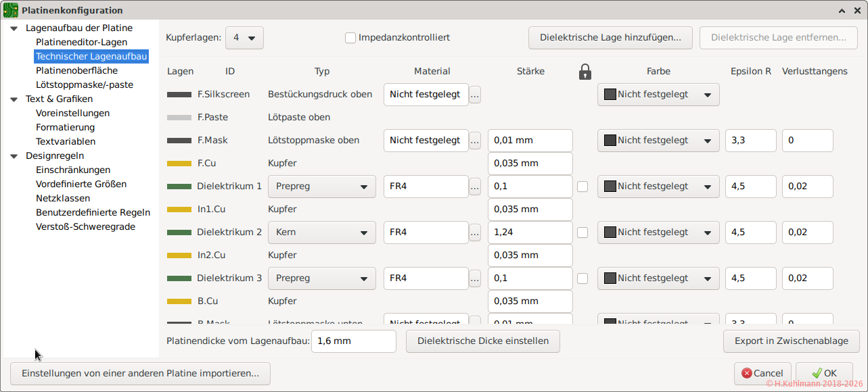Go to Lötstoppmaske/-paste settings page
The width and height of the screenshot is (868, 392).
coord(85,84)
